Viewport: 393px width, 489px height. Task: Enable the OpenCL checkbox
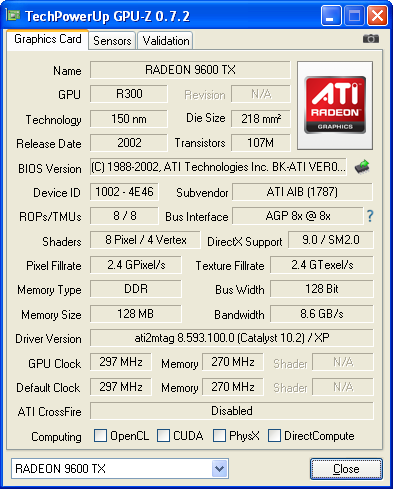pyautogui.click(x=100, y=436)
